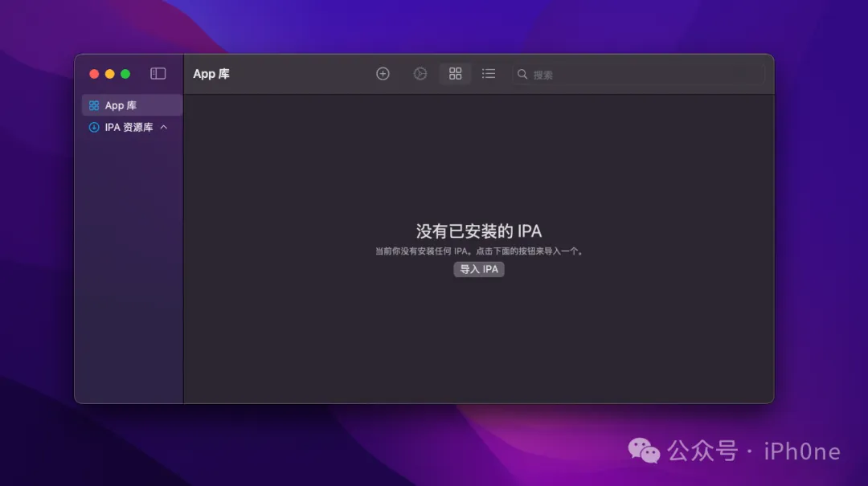The image size is (868, 486).
Task: Switch to list view
Action: click(x=489, y=74)
